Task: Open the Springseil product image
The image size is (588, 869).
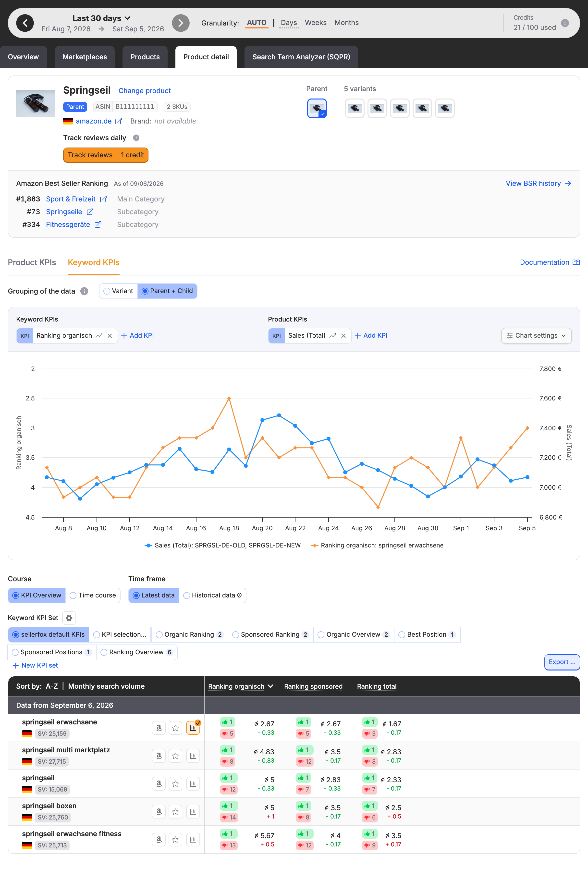Action: point(36,104)
